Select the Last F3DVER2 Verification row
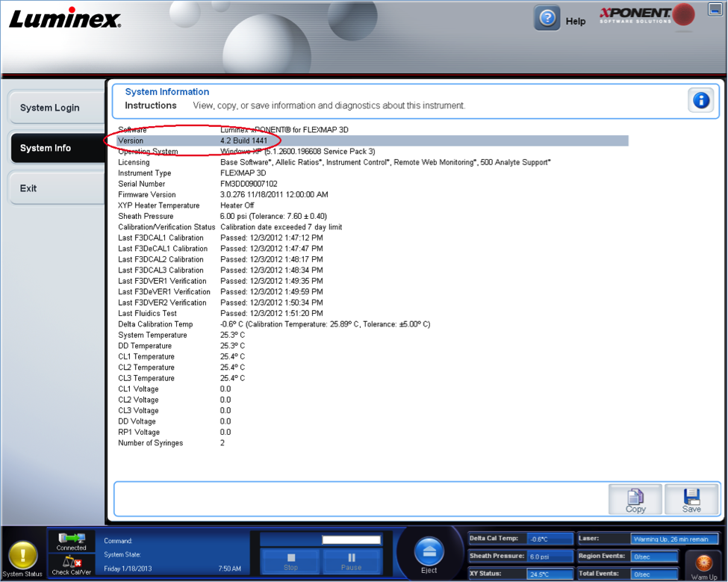The image size is (728, 582). (373, 303)
